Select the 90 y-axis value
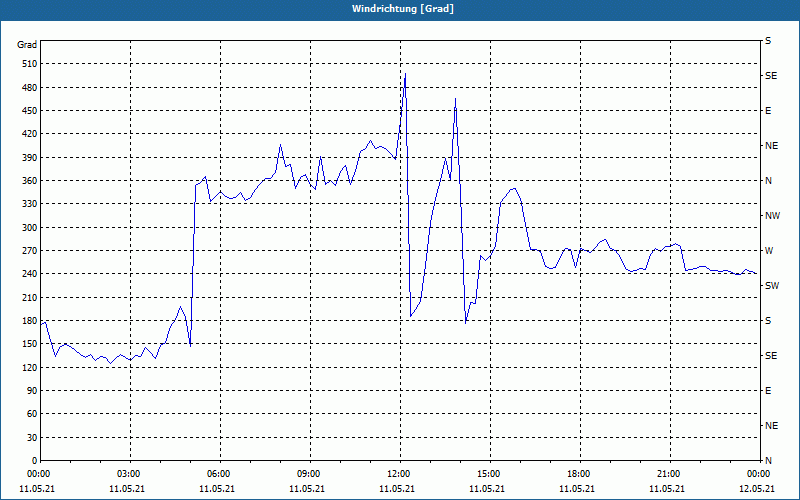800x500 pixels. click(x=31, y=391)
